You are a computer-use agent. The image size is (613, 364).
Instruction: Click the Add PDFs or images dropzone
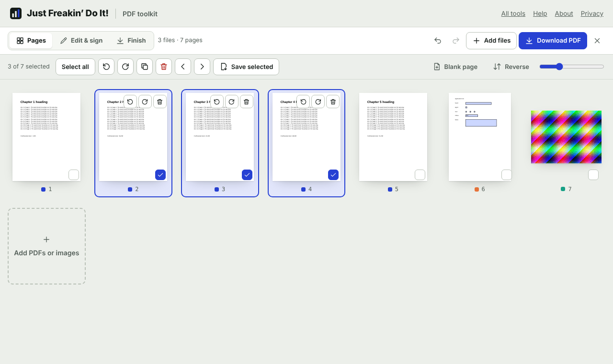click(x=46, y=246)
